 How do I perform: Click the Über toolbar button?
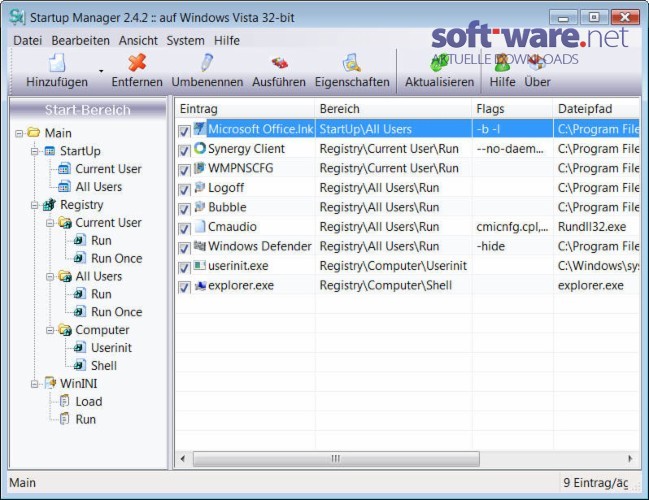click(x=537, y=71)
